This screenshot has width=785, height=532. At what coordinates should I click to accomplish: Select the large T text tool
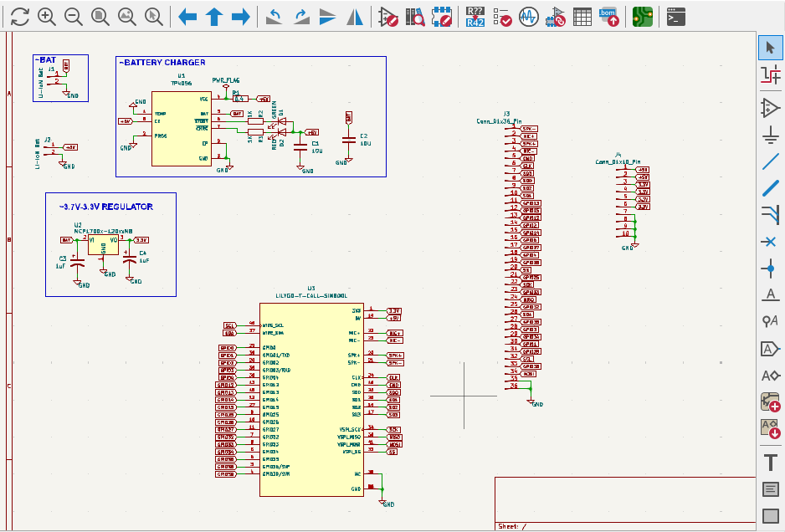[x=770, y=462]
